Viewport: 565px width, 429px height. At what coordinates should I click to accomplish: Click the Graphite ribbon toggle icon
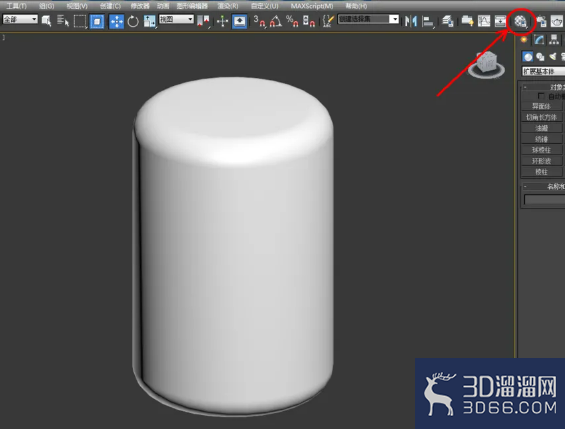(x=467, y=21)
